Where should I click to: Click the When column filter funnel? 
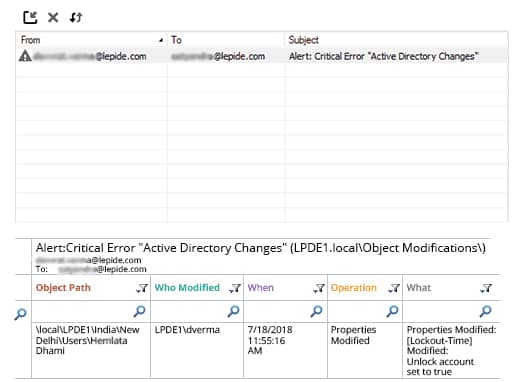(319, 288)
